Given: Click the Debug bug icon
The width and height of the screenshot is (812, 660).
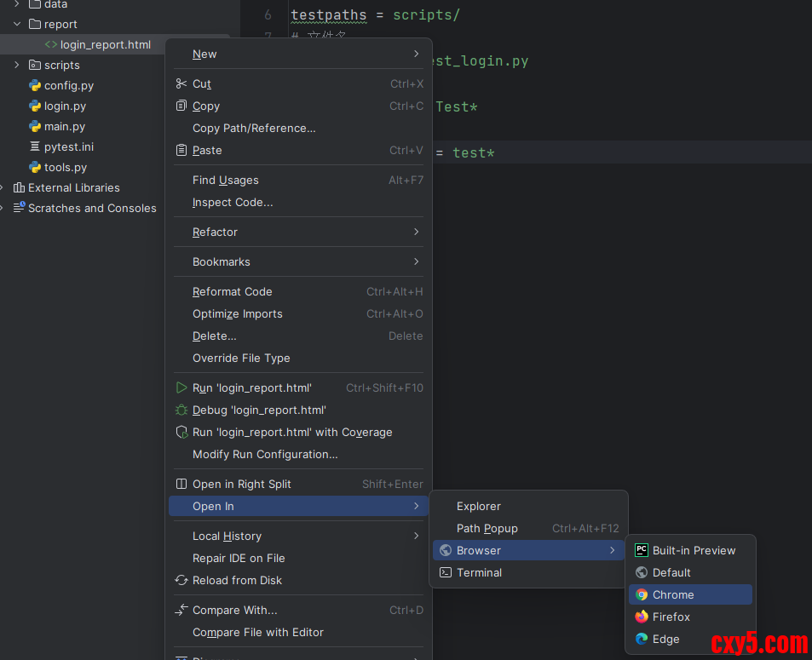Looking at the screenshot, I should tap(181, 410).
